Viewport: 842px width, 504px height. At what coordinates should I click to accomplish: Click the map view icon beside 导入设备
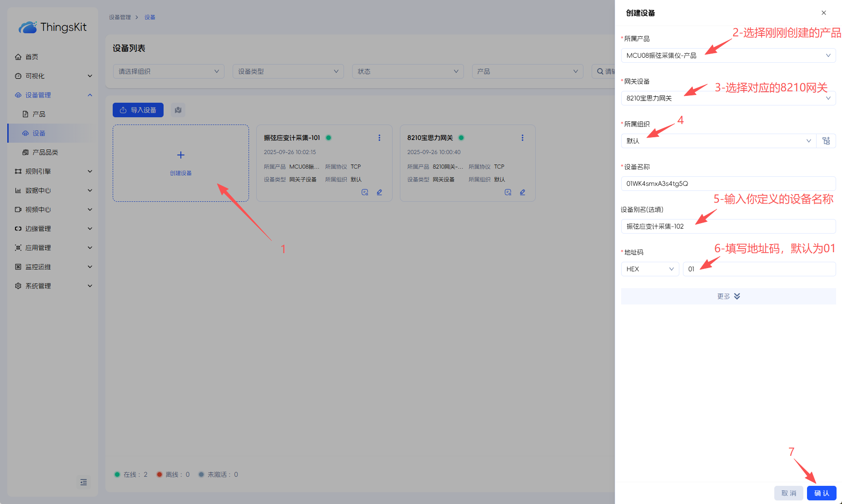(178, 110)
